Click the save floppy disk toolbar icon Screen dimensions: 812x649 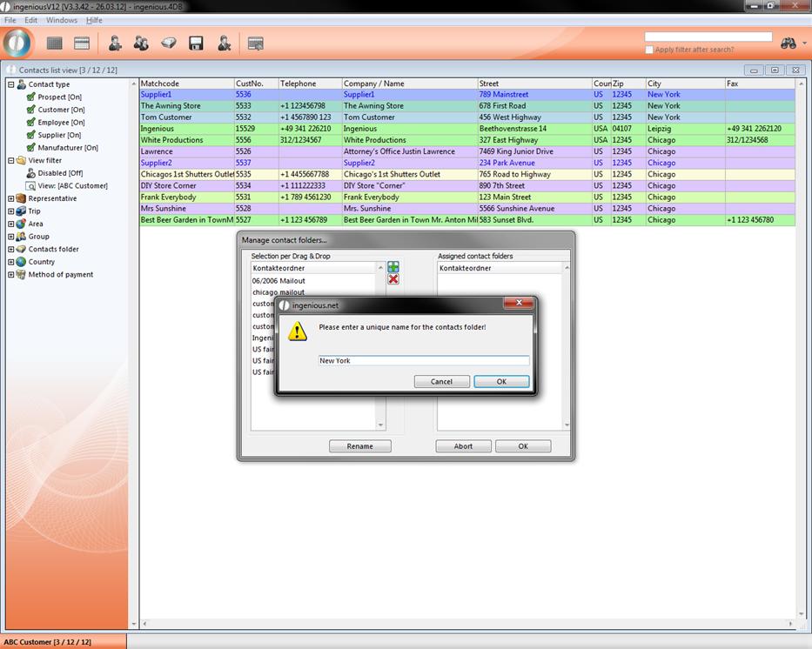click(196, 43)
